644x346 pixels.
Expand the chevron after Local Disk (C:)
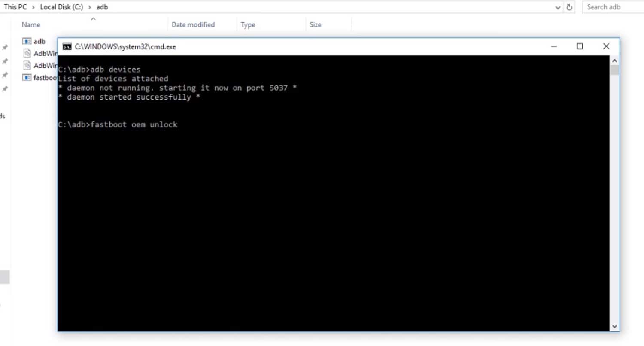(90, 7)
